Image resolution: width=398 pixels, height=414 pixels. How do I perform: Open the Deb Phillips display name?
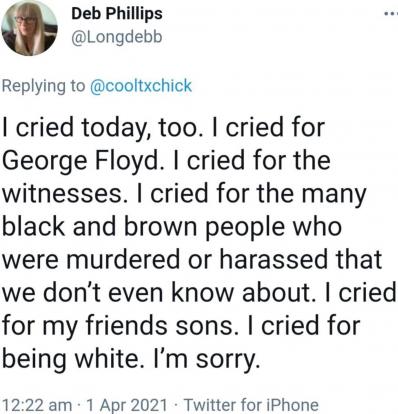[x=117, y=14]
